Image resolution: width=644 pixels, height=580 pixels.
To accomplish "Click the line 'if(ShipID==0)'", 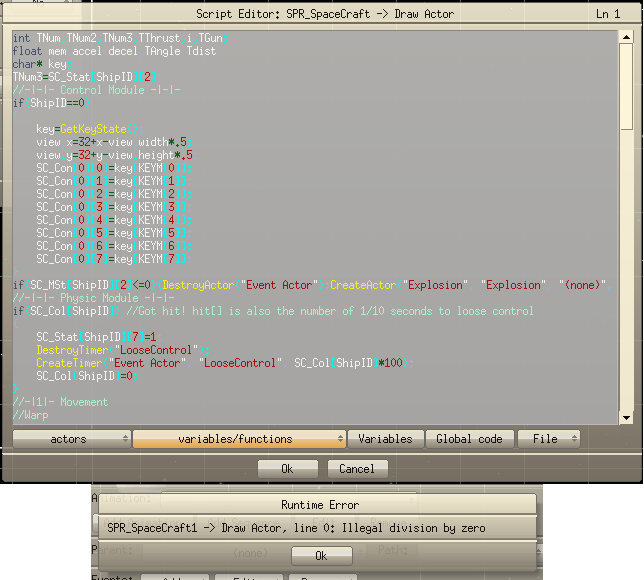I will click(51, 103).
